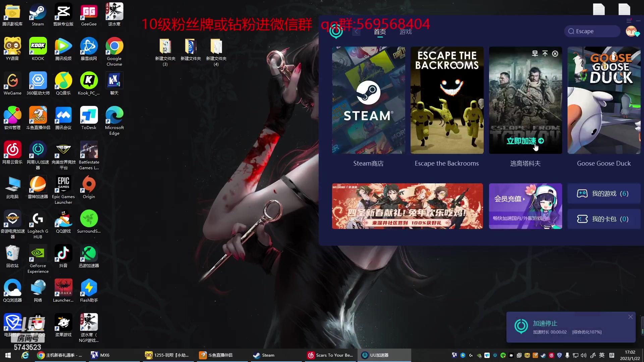Open the 腾讯会议 desktop icon
Image resolution: width=644 pixels, height=362 pixels.
[x=63, y=118]
